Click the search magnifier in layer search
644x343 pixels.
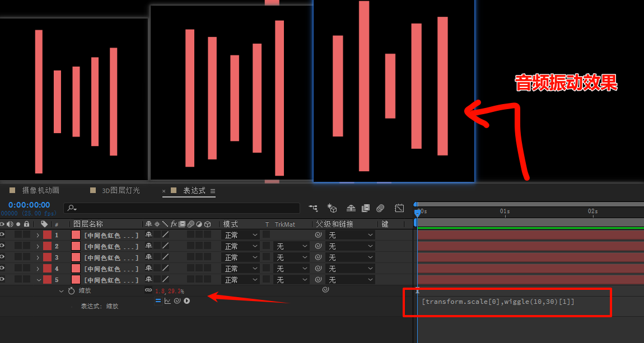point(72,208)
